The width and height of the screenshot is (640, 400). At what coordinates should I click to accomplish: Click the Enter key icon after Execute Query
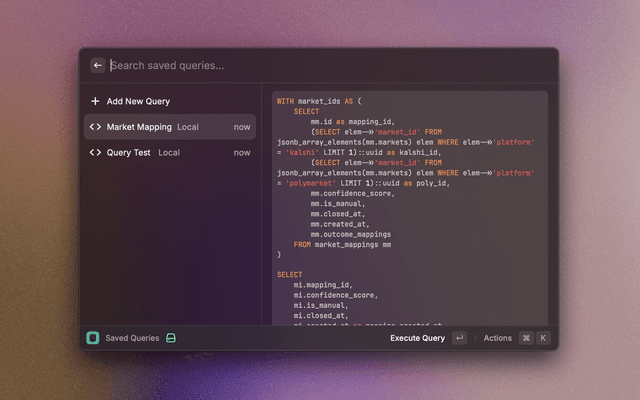click(459, 338)
